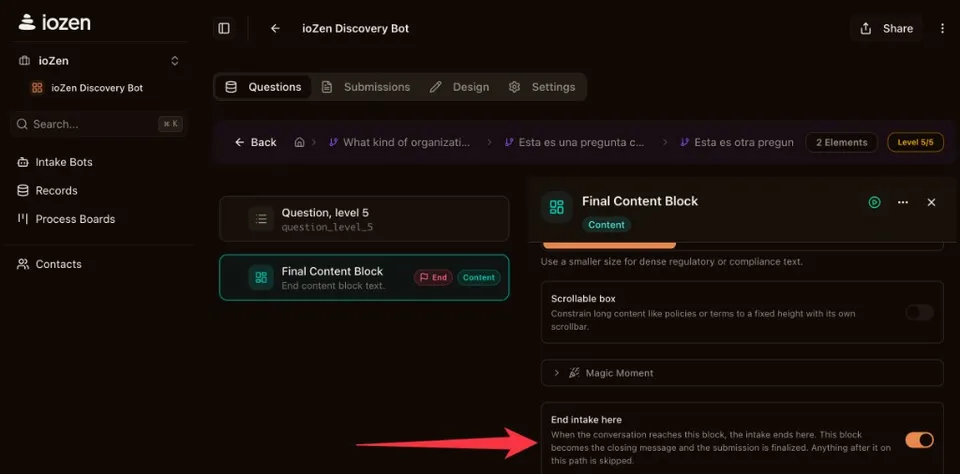
Task: Click the keyboard shortcut K badge
Action: point(171,124)
